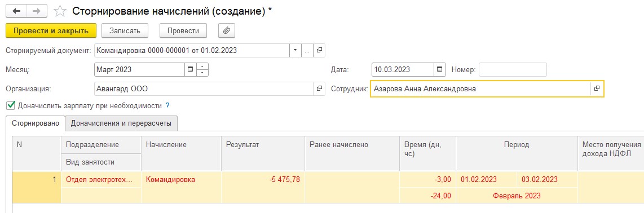Add document to favorites with the star icon
The image size is (644, 213).
[x=60, y=11]
